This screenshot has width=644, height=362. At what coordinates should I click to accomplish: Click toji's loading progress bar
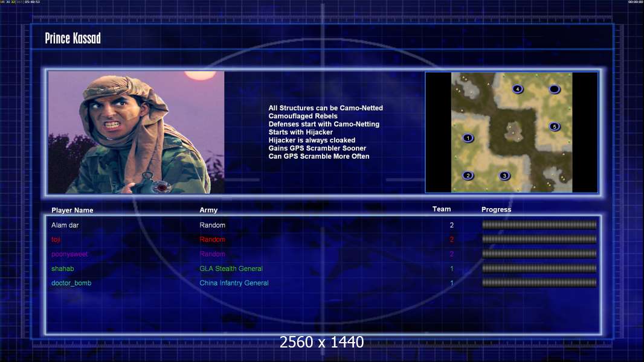[539, 239]
